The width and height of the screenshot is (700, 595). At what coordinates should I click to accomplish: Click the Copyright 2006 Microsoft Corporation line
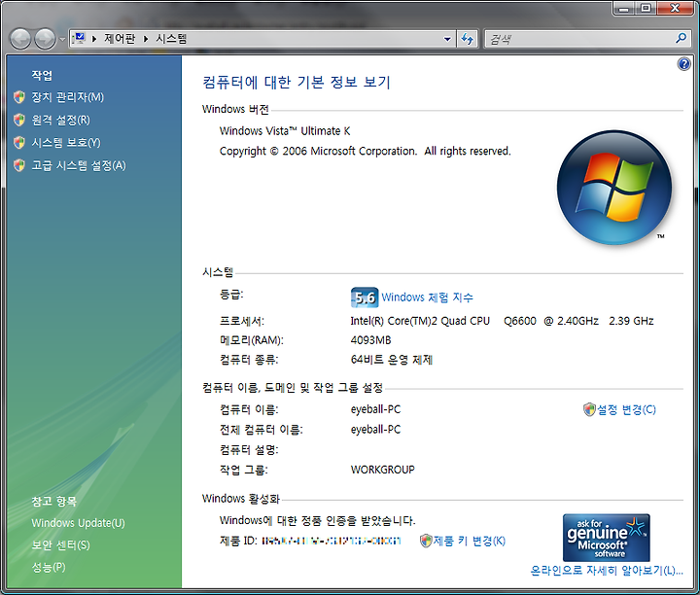point(365,152)
